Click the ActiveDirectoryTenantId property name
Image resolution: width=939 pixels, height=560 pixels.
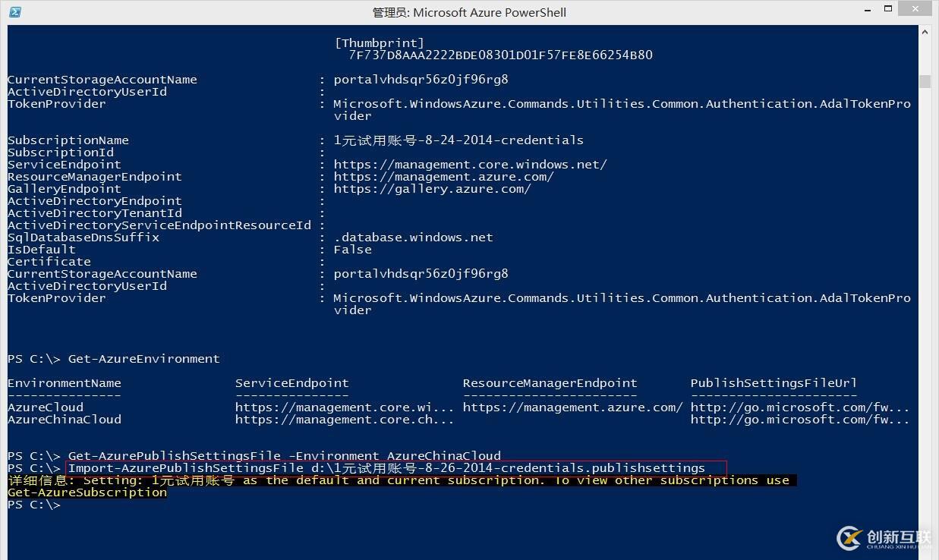(95, 213)
